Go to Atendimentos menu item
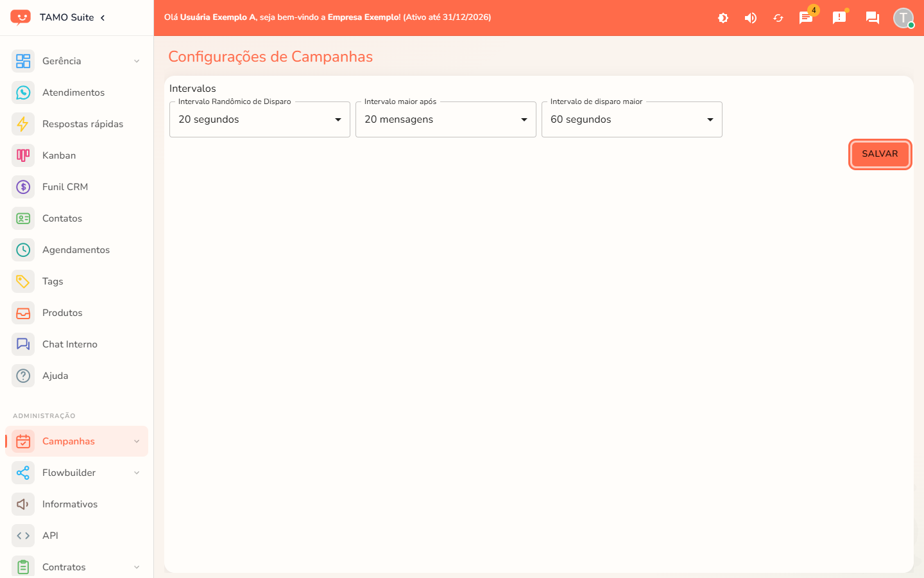This screenshot has width=924, height=578. click(x=76, y=92)
